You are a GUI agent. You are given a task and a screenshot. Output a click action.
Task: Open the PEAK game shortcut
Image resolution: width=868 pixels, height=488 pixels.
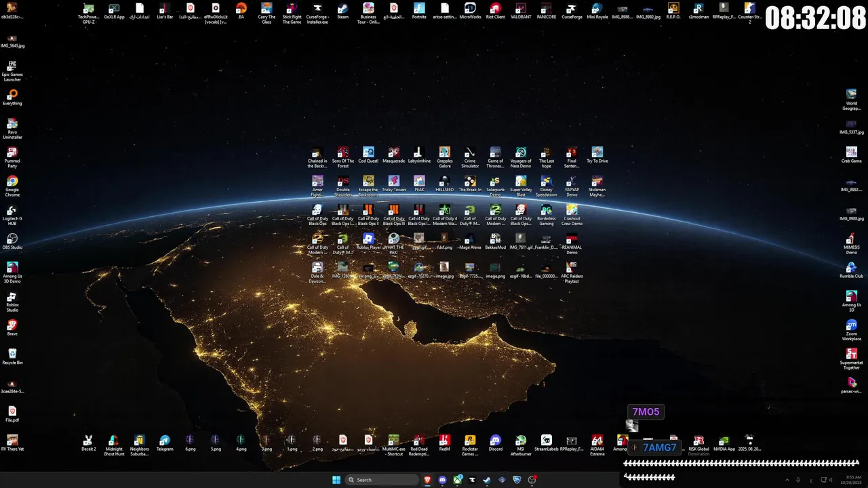click(x=419, y=184)
